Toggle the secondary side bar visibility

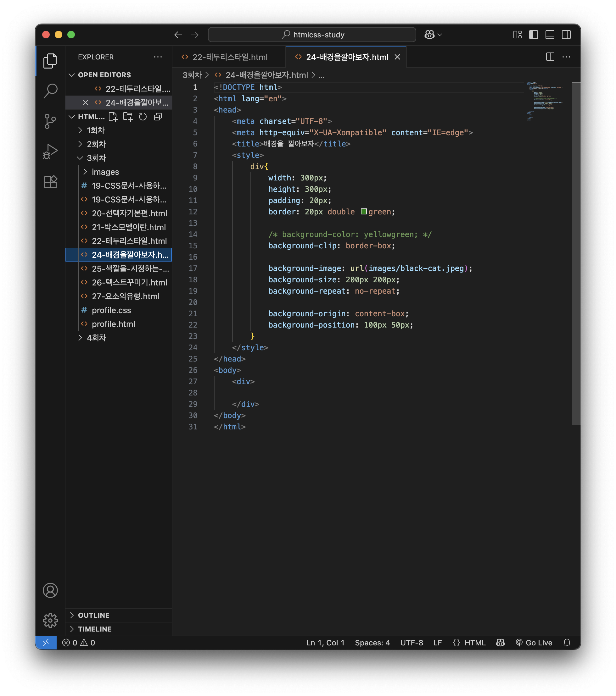click(566, 35)
